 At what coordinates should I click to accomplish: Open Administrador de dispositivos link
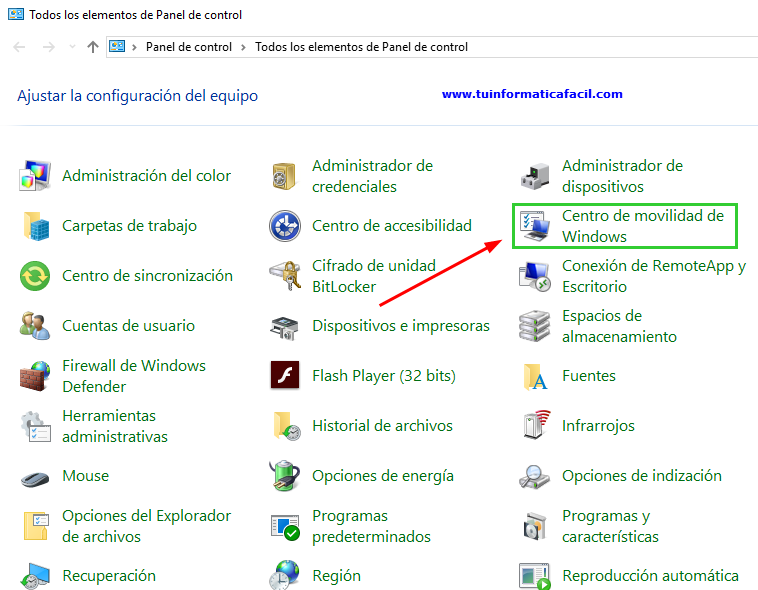622,176
